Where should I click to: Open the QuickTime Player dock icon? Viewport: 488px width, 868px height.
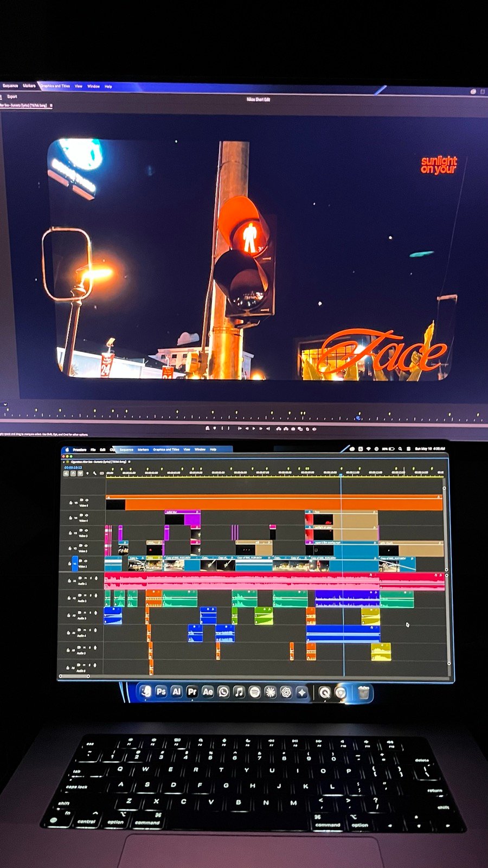click(324, 692)
